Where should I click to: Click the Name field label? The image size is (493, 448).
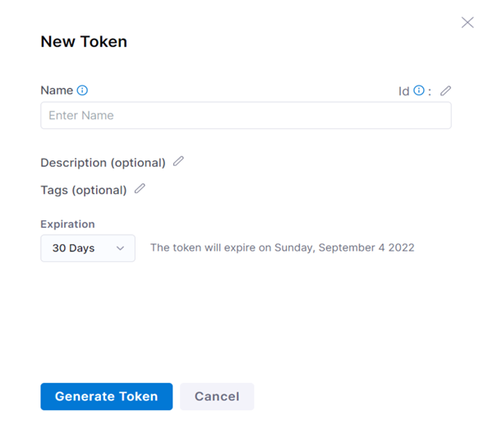(57, 90)
